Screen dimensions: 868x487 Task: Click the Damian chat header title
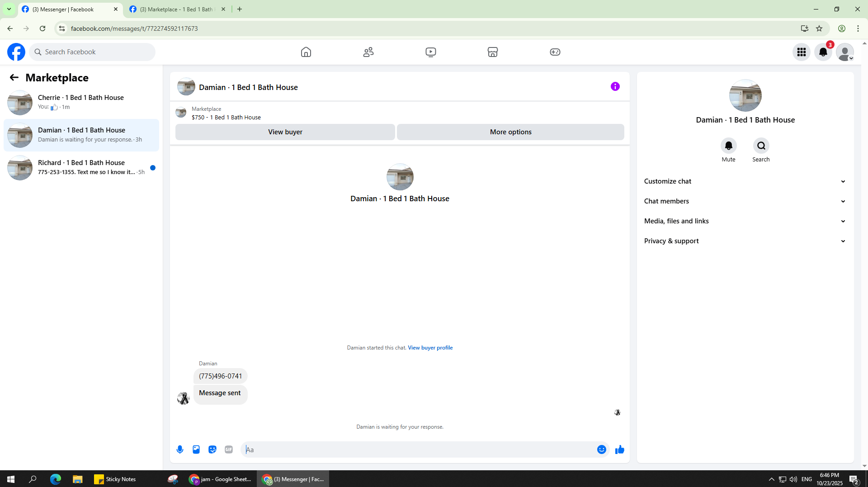(248, 87)
